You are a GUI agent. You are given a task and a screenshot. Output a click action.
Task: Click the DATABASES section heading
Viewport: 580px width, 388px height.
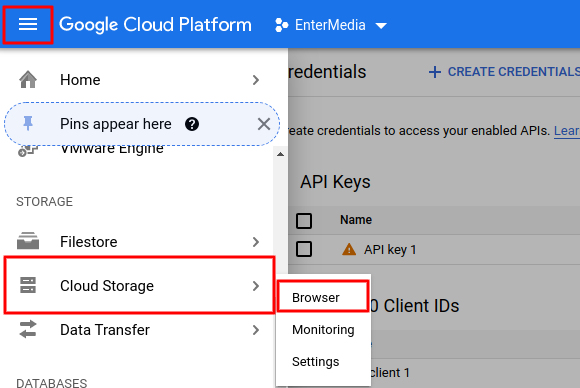pos(51,383)
